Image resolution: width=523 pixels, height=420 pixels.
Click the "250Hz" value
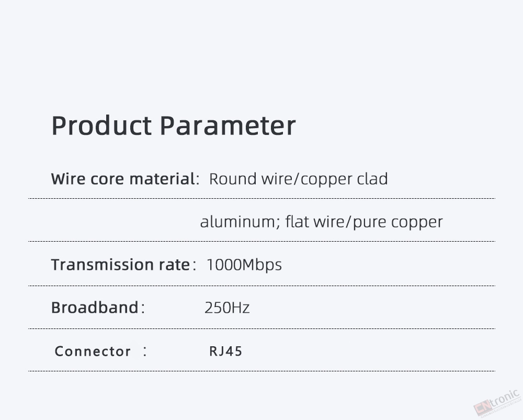click(227, 308)
